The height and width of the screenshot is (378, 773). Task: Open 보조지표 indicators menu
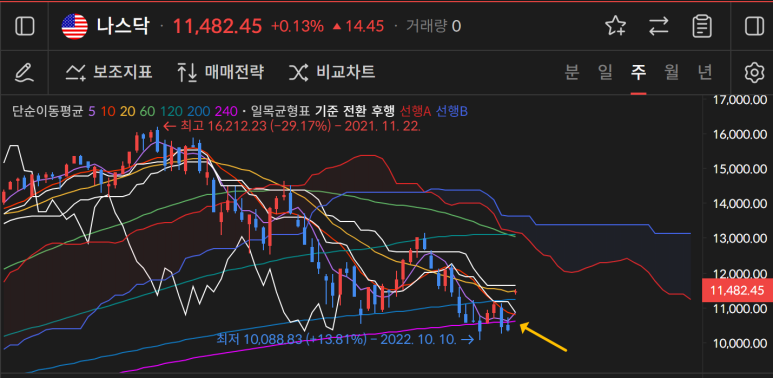109,72
